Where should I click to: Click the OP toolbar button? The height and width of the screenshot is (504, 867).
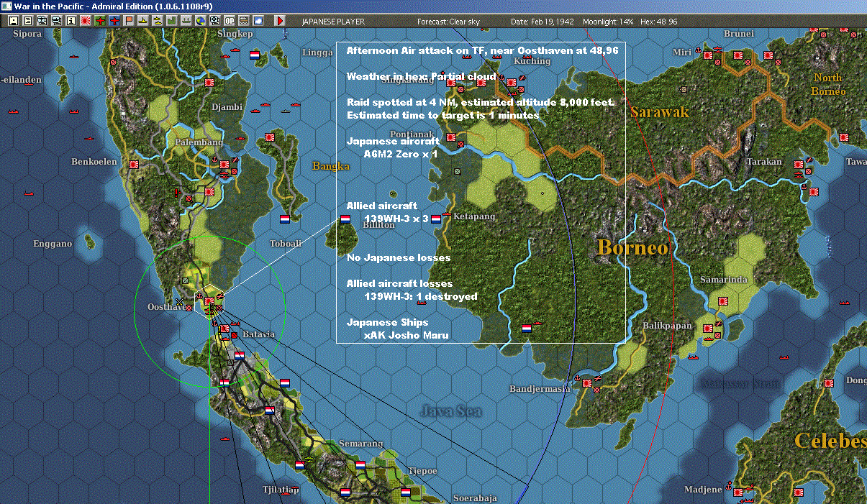tap(230, 21)
